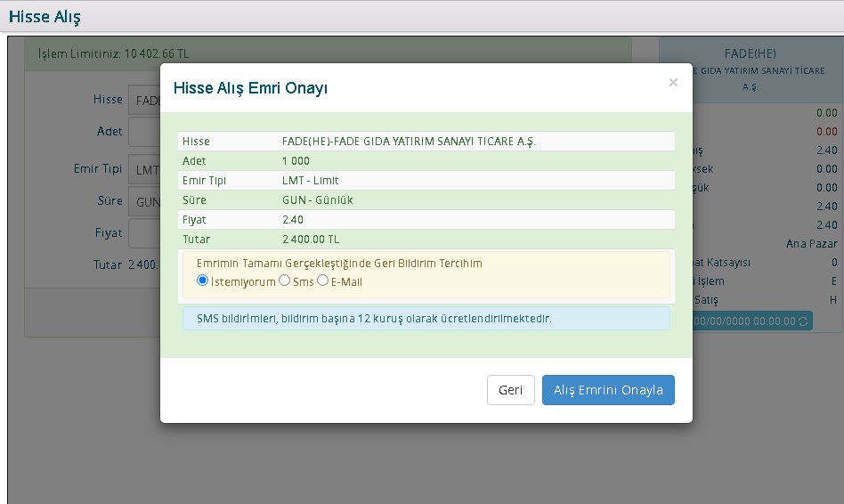Open the Emir Tipi dropdown in background
The height and width of the screenshot is (504, 844).
(x=144, y=169)
